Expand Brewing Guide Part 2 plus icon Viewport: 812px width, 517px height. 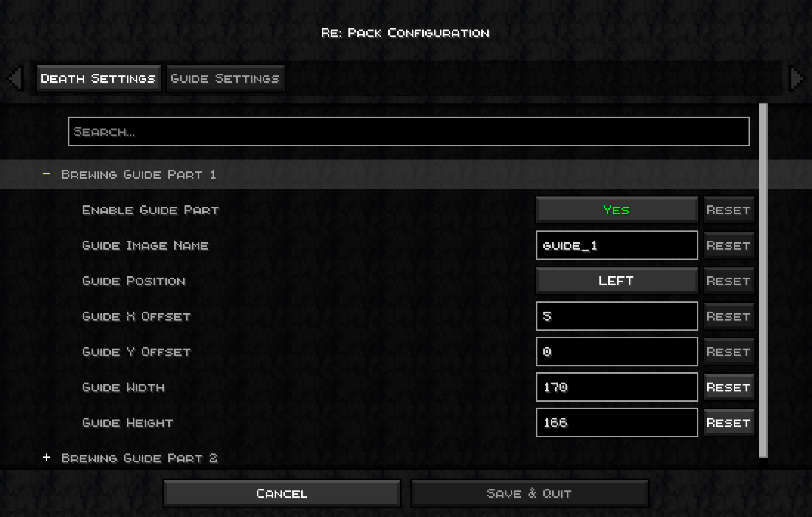[x=47, y=457]
